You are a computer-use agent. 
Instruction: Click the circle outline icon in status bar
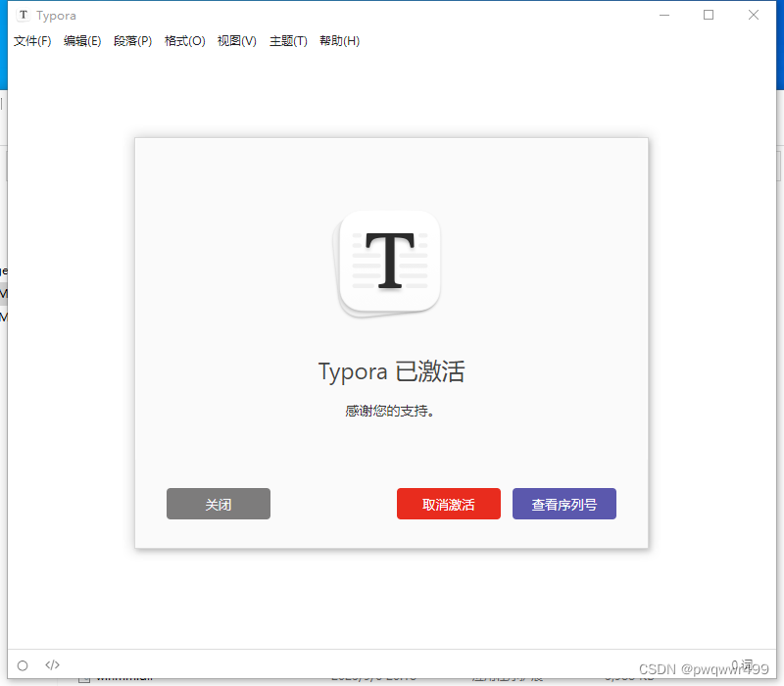click(x=22, y=664)
